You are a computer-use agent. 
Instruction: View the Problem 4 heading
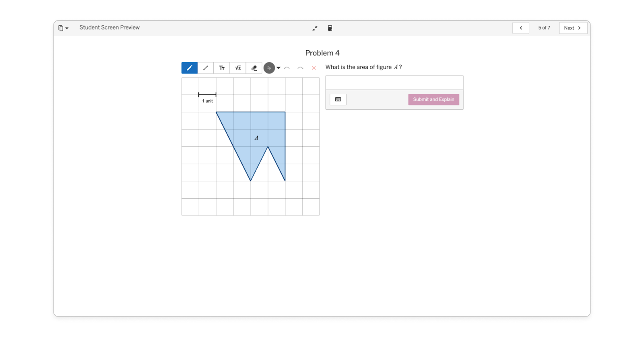[322, 53]
